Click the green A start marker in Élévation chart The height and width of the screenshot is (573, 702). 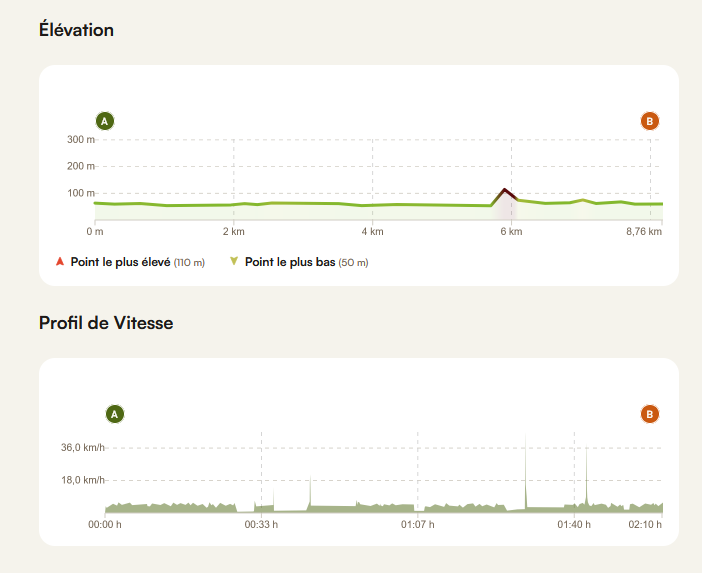[x=105, y=121]
